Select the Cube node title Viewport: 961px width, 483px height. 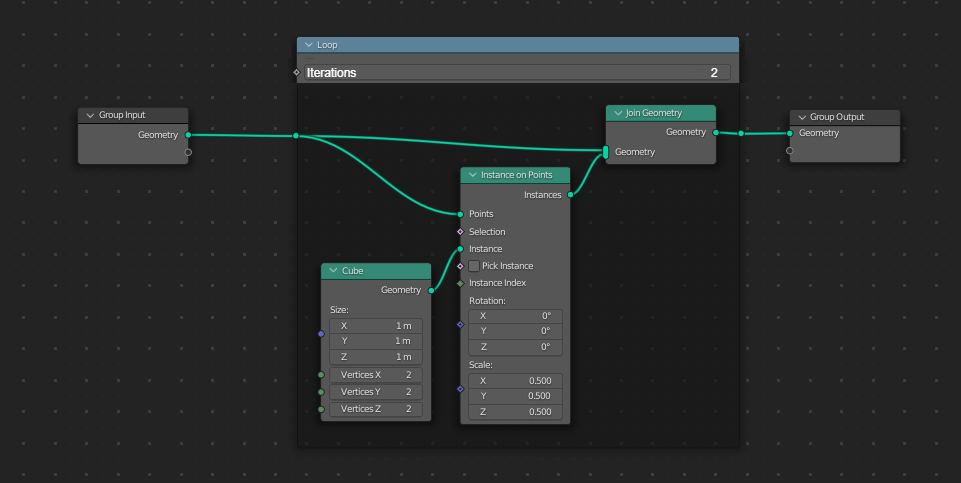coord(352,270)
